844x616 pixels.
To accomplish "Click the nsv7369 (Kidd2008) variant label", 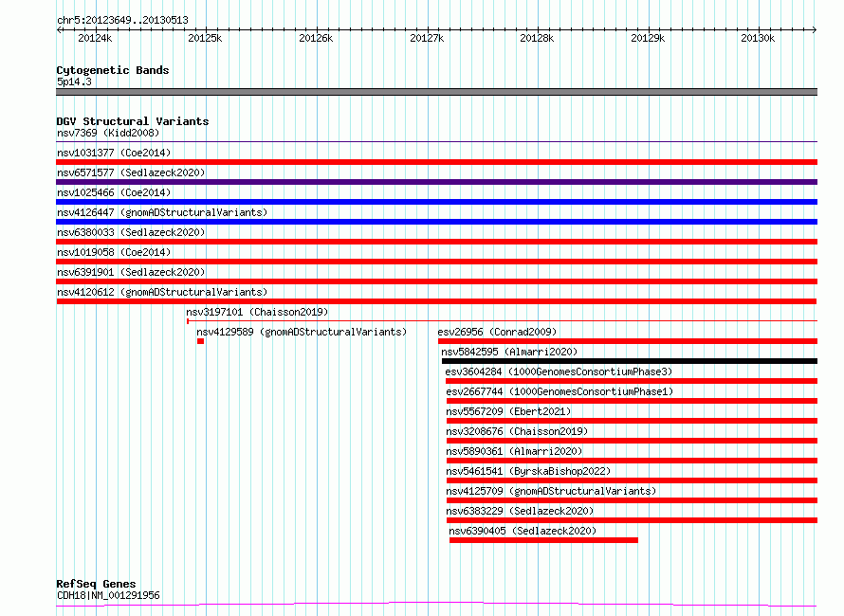I will point(108,133).
